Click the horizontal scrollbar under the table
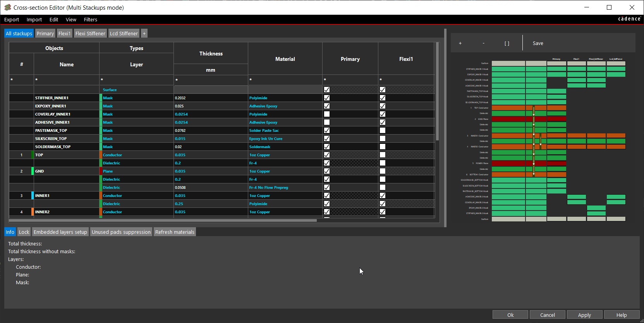The image size is (644, 323). pyautogui.click(x=163, y=221)
